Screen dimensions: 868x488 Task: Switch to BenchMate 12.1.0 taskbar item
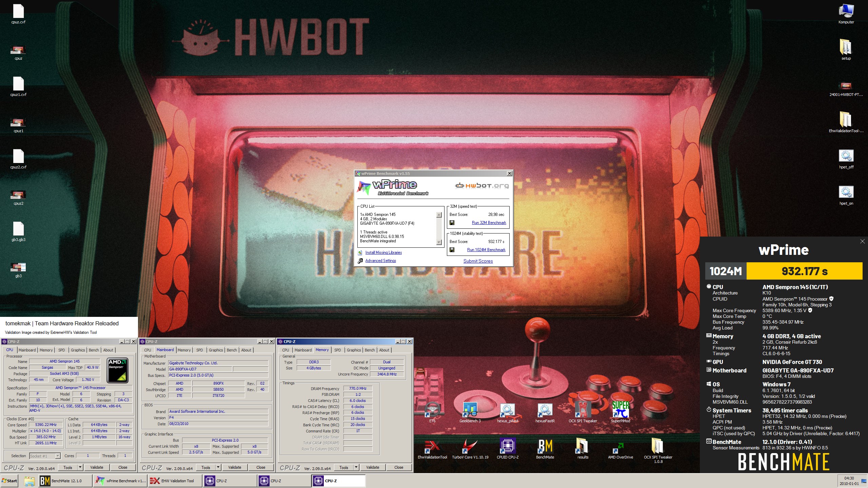[65, 481]
